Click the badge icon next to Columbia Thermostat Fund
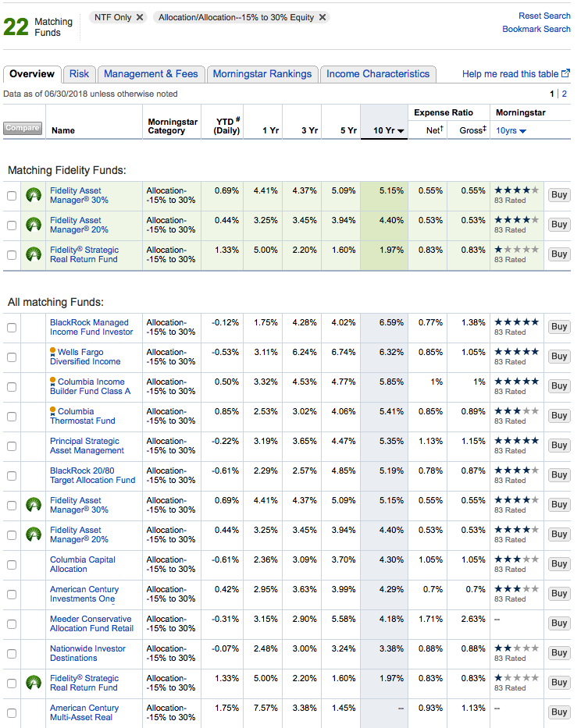Image resolution: width=588 pixels, height=728 pixels. [53, 411]
